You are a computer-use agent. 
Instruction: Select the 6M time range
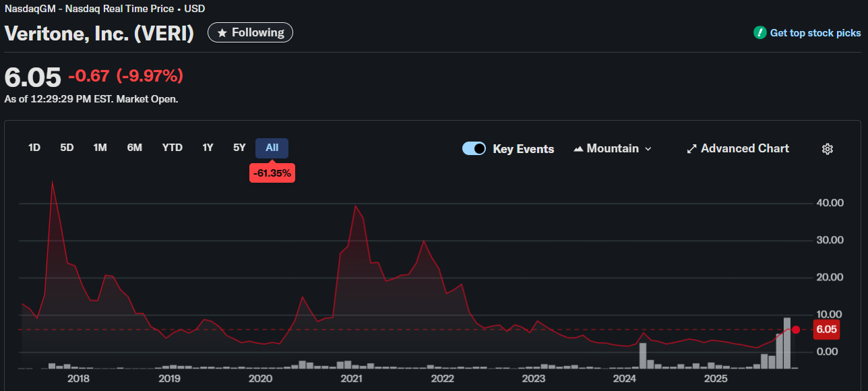[x=135, y=148]
